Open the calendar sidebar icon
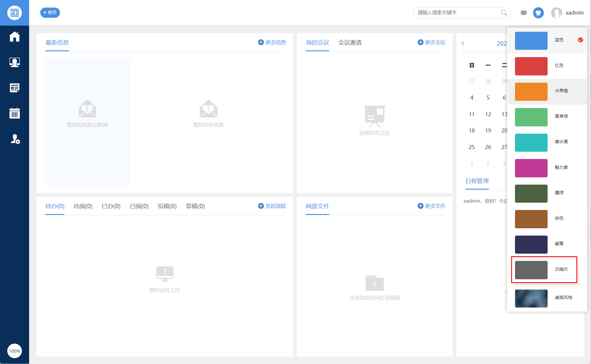This screenshot has height=364, width=591. point(15,113)
